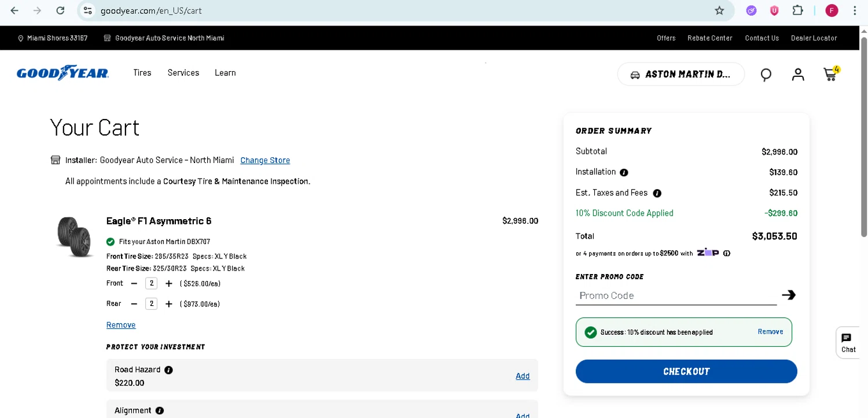Bookmark this page with star icon

[x=719, y=10]
